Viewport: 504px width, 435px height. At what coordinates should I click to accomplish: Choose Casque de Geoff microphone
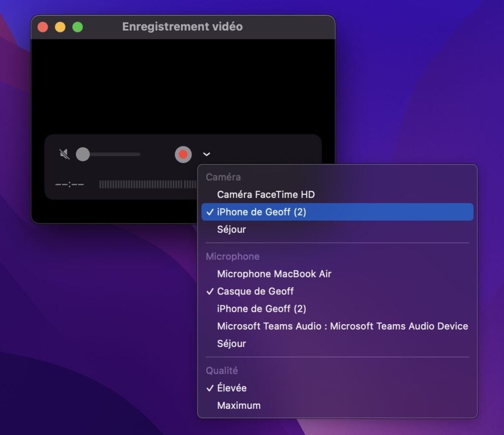click(x=337, y=291)
